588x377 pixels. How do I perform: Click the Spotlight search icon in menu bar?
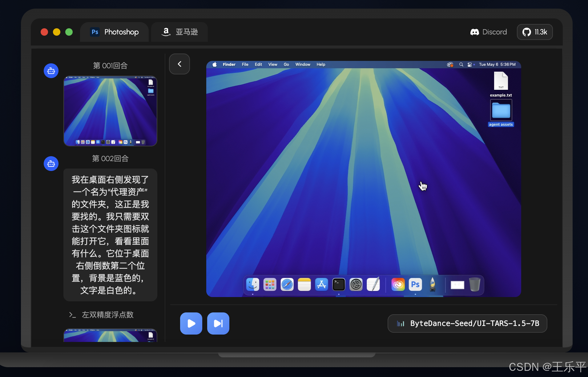(x=461, y=65)
